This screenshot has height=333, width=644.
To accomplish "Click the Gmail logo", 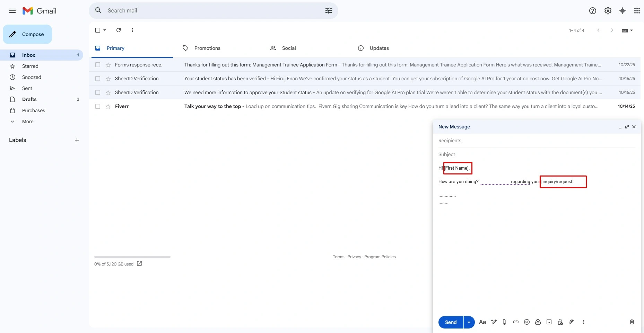I will coord(39,11).
